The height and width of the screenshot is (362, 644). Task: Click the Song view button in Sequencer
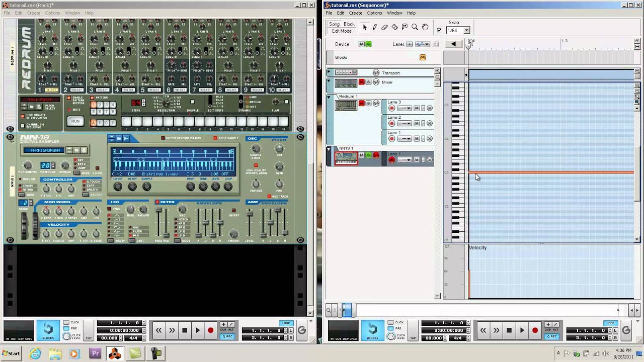(335, 24)
